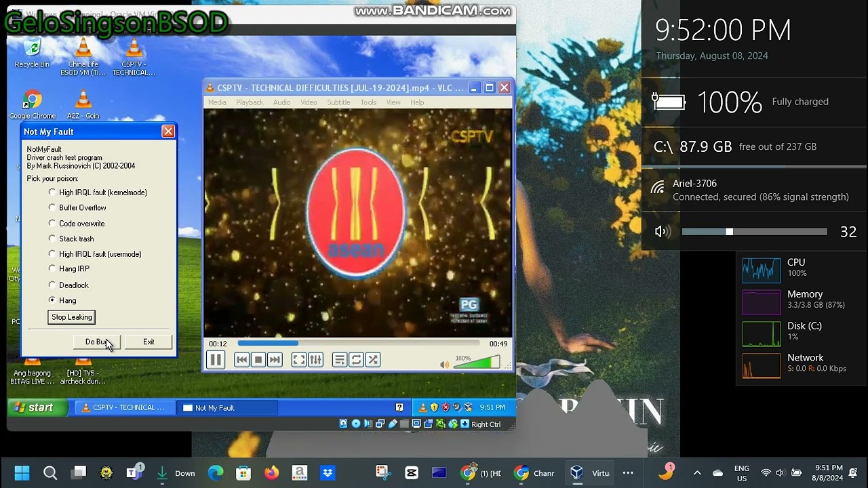Open the VLC View menu
The height and width of the screenshot is (488, 868).
coord(393,102)
